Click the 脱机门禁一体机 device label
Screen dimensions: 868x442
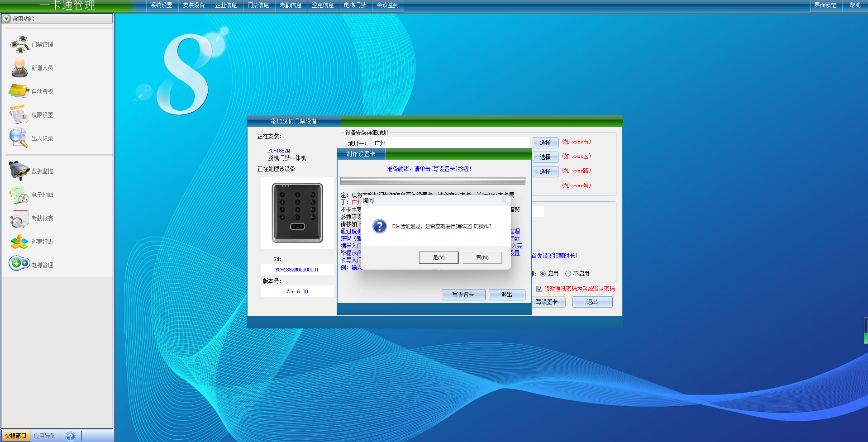pyautogui.click(x=287, y=158)
